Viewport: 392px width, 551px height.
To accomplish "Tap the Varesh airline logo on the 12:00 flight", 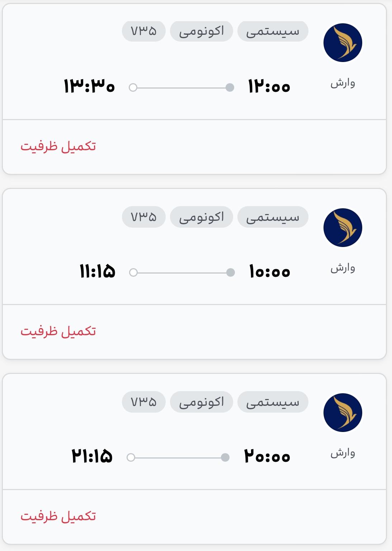I will point(343,43).
